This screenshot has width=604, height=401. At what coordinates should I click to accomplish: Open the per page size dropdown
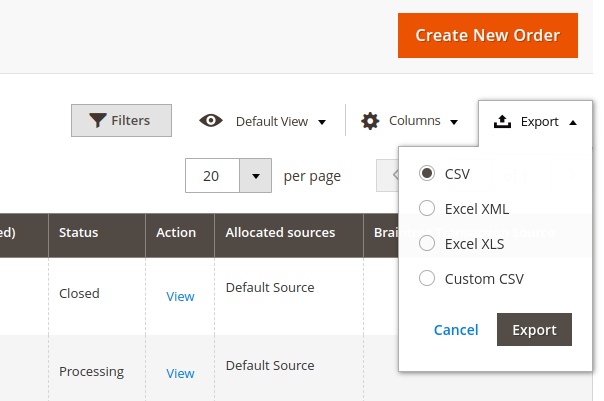[x=256, y=176]
